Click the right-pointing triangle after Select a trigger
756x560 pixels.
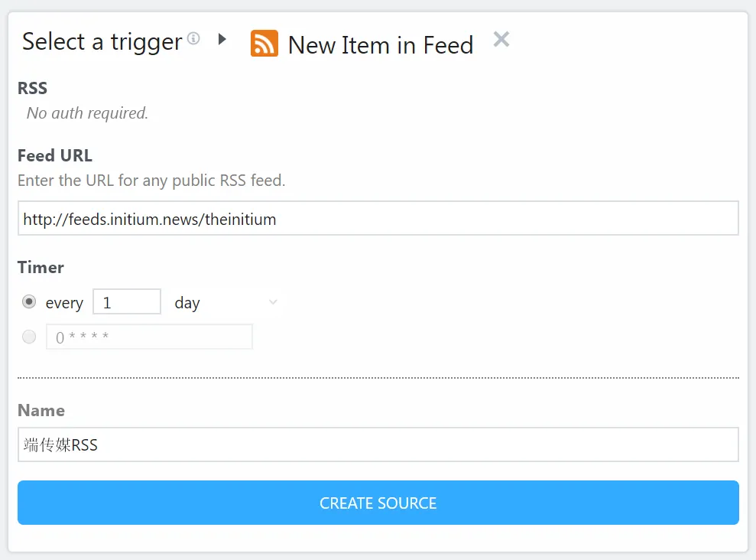pos(222,38)
